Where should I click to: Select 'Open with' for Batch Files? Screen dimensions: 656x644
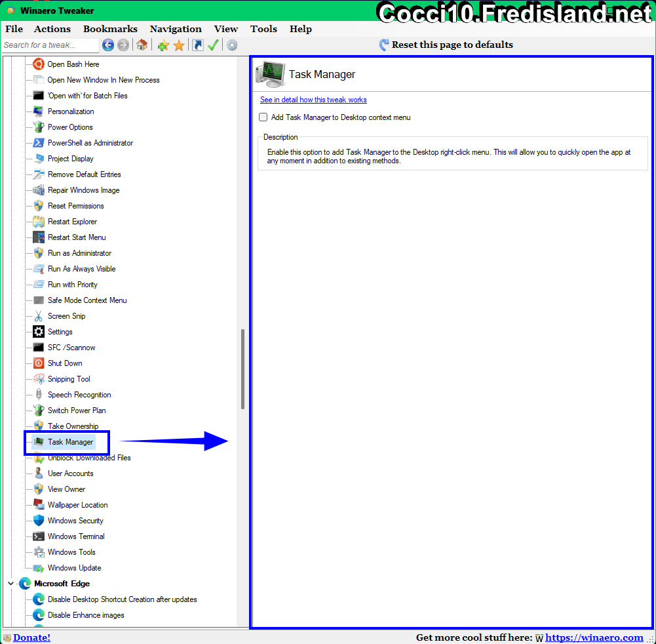[87, 96]
